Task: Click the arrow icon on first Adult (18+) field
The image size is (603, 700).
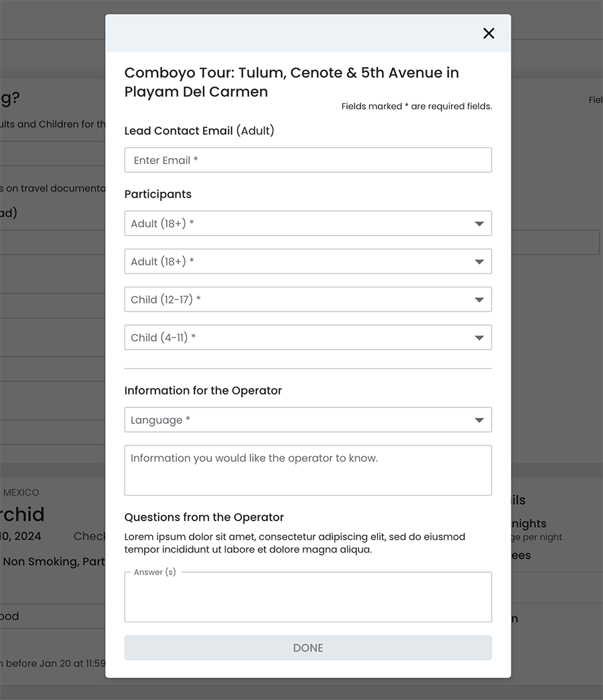Action: [x=479, y=224]
